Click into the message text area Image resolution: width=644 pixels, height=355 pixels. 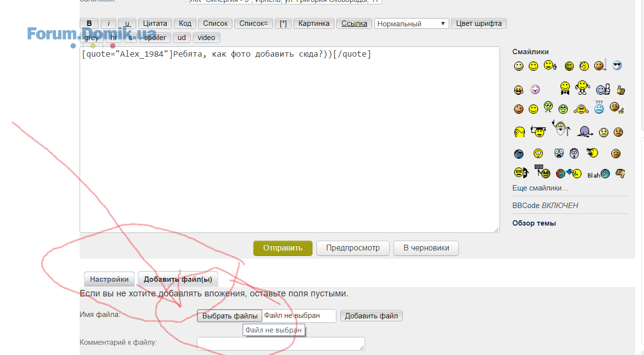tap(290, 140)
